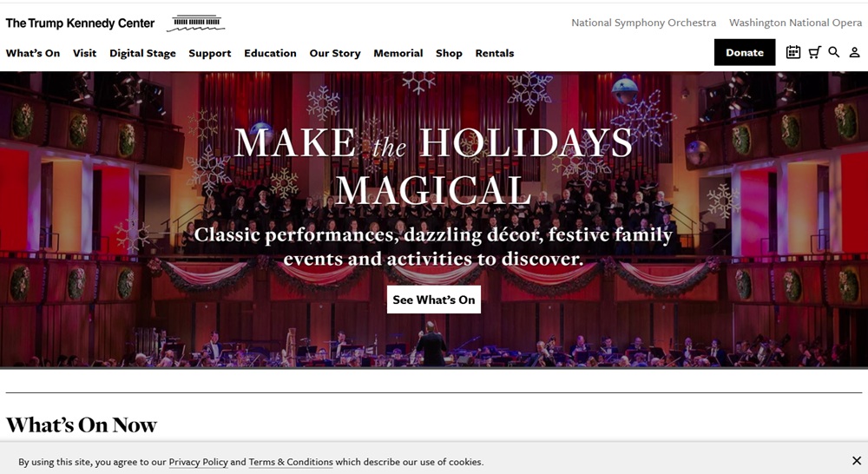The image size is (868, 474).
Task: Open the Shop navigation item
Action: (449, 54)
